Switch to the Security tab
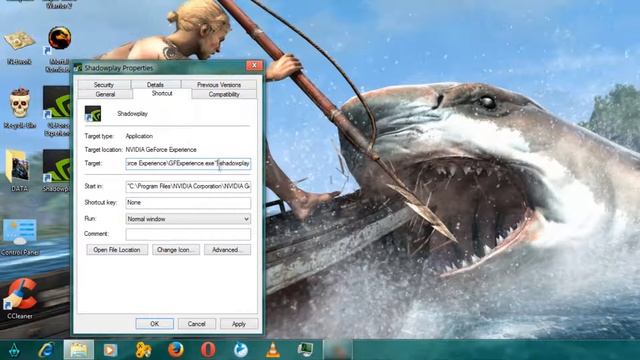Image resolution: width=640 pixels, height=360 pixels. point(104,84)
